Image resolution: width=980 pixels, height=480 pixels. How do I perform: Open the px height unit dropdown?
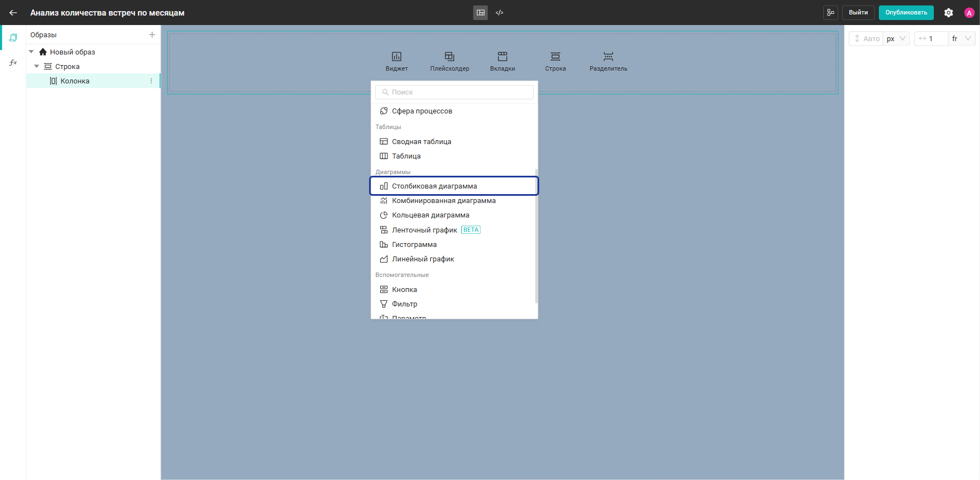point(896,38)
